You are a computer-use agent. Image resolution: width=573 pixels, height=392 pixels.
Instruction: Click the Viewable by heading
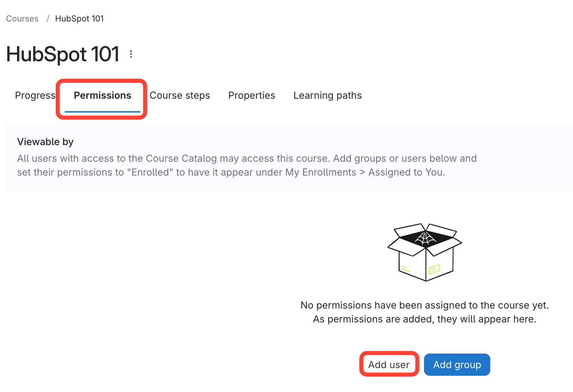(45, 142)
